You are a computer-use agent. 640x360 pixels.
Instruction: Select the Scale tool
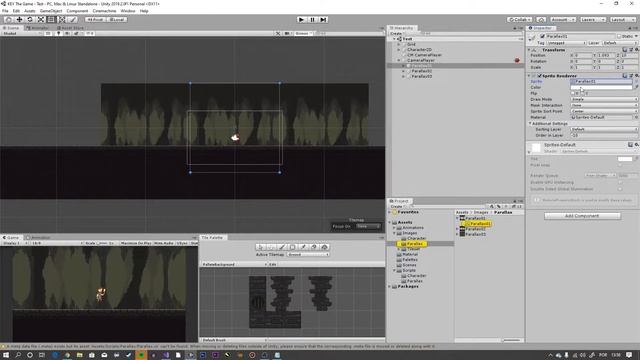pos(40,19)
